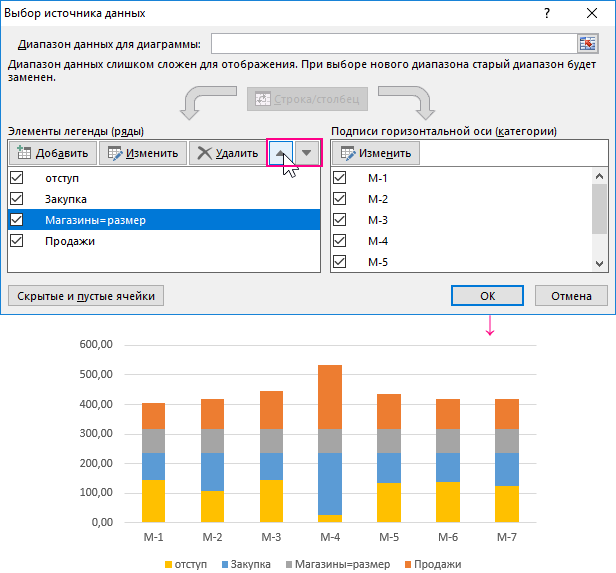Click Удалить to remove selected series
This screenshot has width=616, height=573.
pos(228,153)
